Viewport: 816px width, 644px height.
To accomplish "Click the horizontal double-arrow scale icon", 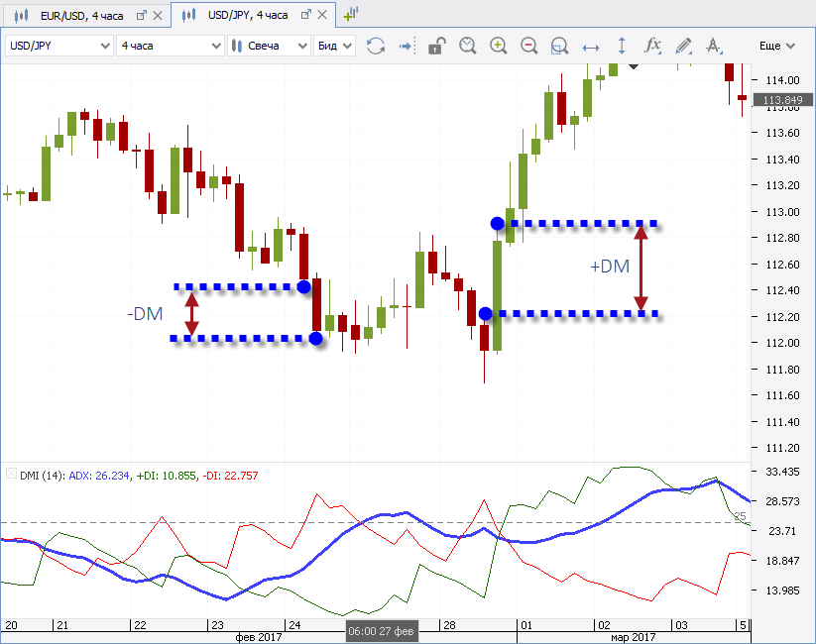I will (x=591, y=46).
